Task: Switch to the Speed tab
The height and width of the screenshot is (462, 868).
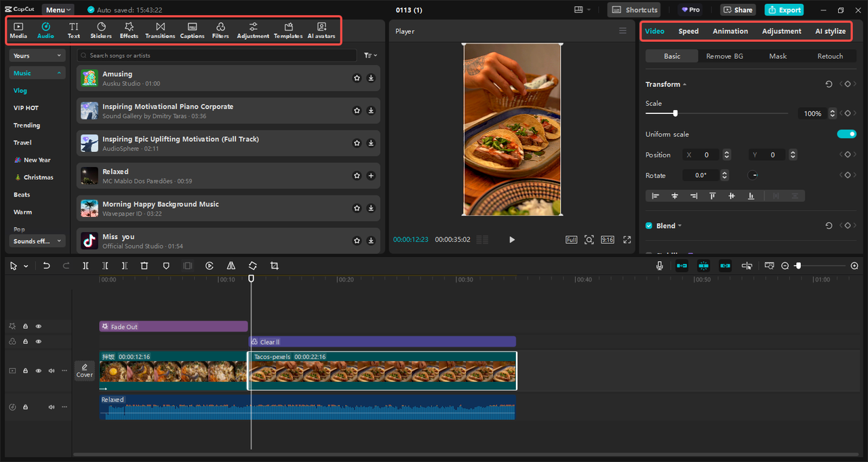Action: click(x=688, y=31)
